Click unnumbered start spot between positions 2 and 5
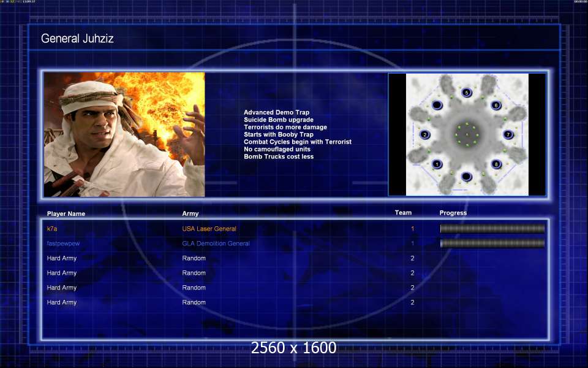Screen dimensions: 588x368 437,105
